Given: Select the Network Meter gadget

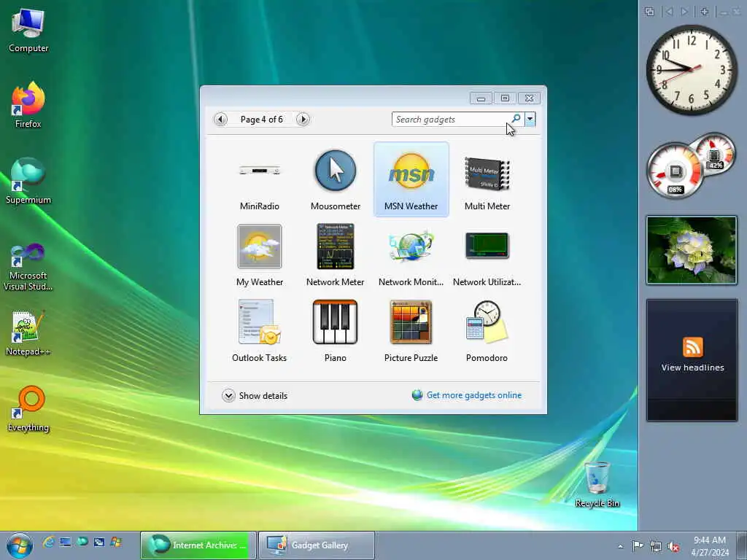Looking at the screenshot, I should click(336, 246).
